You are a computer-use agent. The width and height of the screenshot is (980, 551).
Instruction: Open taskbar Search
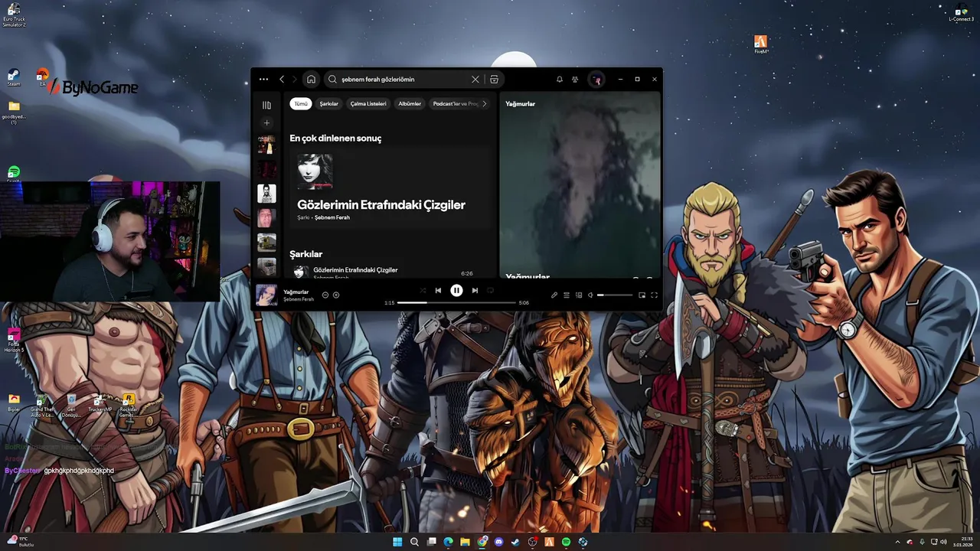click(x=414, y=542)
